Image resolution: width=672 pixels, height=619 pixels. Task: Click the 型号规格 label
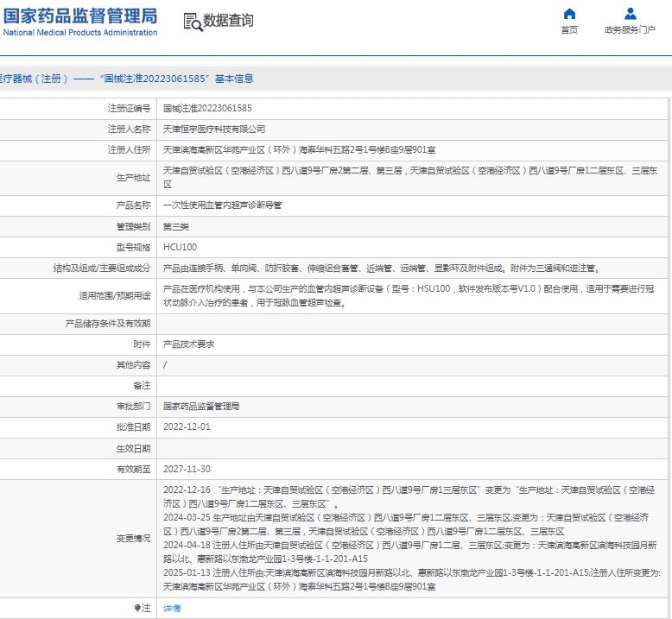click(x=133, y=247)
